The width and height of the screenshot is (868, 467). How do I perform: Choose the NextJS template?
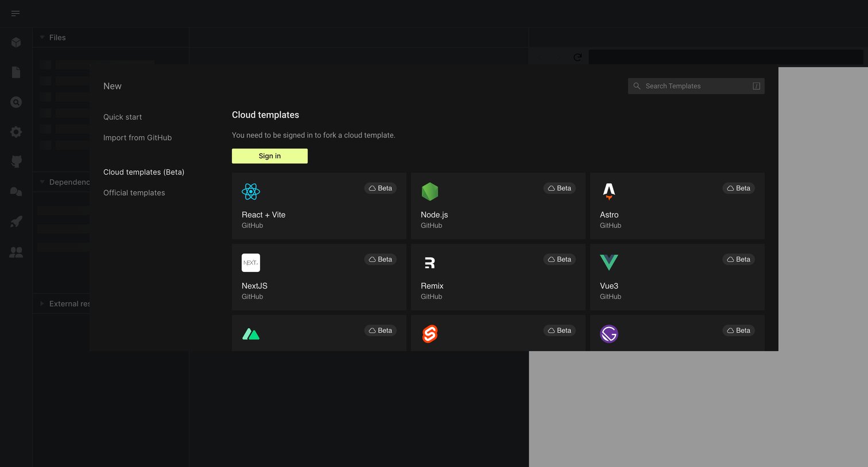click(319, 277)
